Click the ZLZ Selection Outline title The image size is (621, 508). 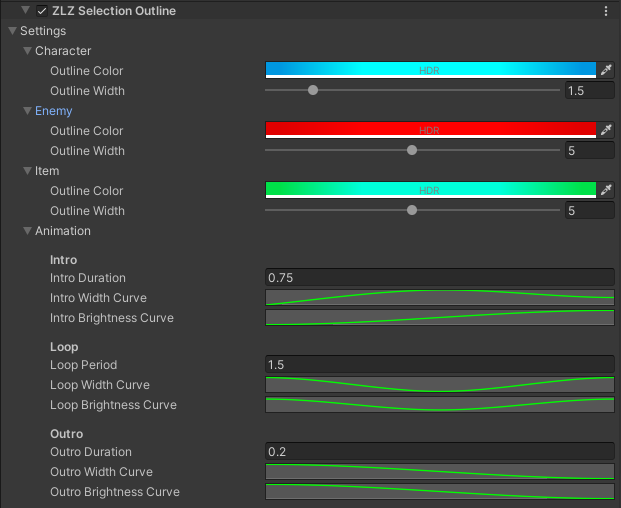(114, 11)
